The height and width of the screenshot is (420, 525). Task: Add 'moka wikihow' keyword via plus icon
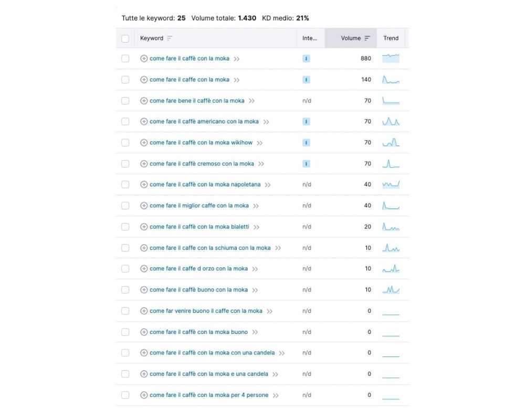point(144,143)
